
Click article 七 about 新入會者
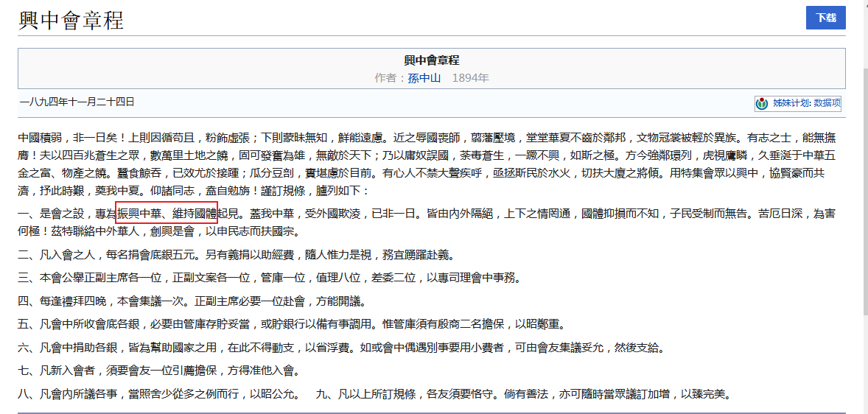pyautogui.click(x=158, y=370)
